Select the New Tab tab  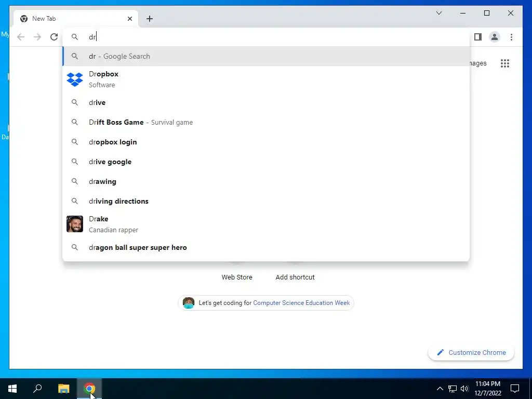(x=76, y=19)
